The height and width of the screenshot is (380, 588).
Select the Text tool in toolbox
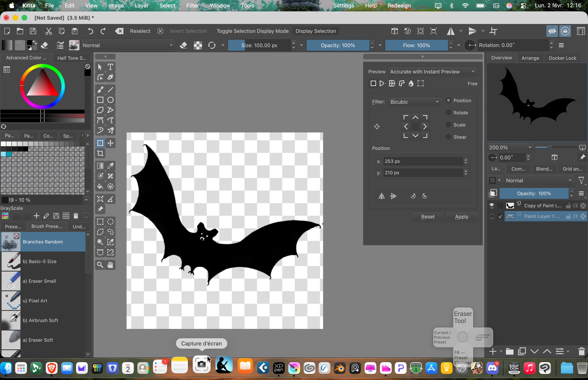110,67
